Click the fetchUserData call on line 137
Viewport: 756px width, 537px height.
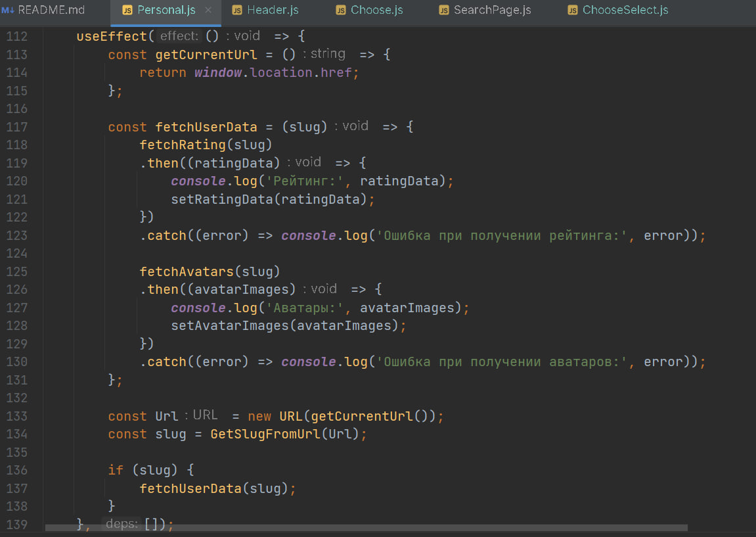pos(190,489)
